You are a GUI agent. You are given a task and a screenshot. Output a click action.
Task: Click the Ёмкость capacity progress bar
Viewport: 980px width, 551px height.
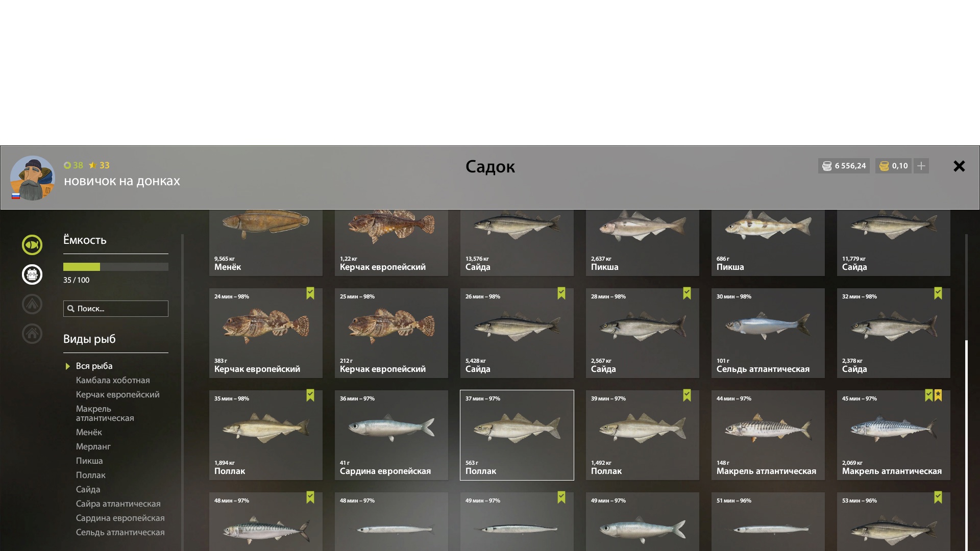coord(116,267)
